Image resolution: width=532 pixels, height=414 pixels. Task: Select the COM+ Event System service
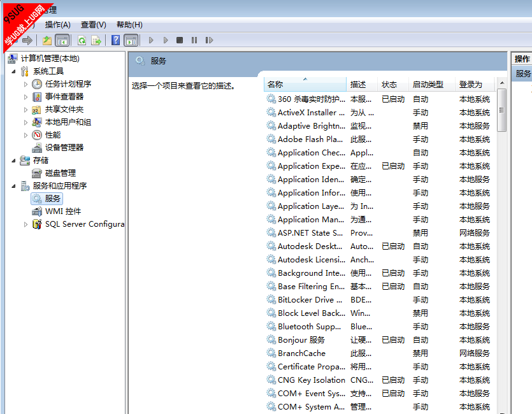coord(380,394)
